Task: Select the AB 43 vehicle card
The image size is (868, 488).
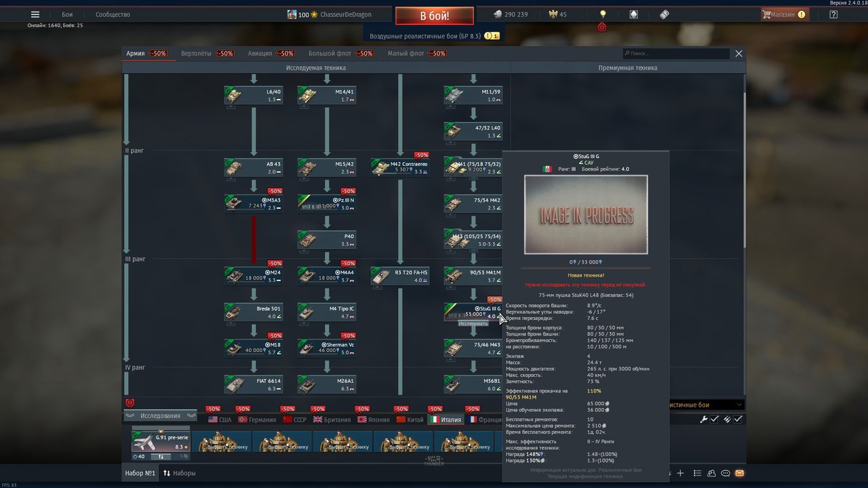Action: point(254,167)
